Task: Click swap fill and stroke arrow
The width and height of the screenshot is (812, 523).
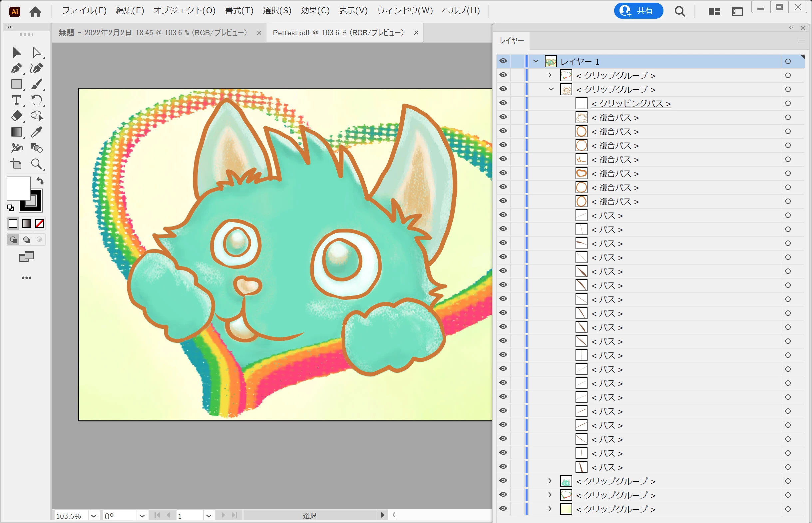Action: pyautogui.click(x=40, y=181)
